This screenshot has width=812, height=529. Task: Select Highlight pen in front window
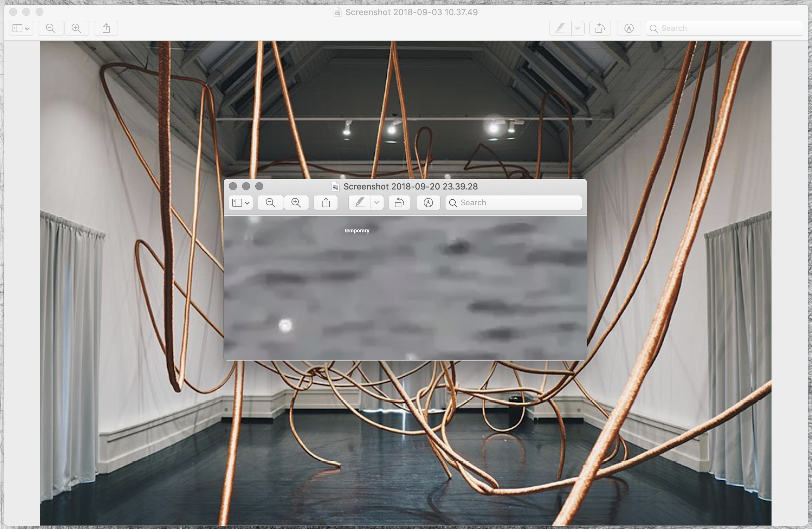[x=359, y=203]
